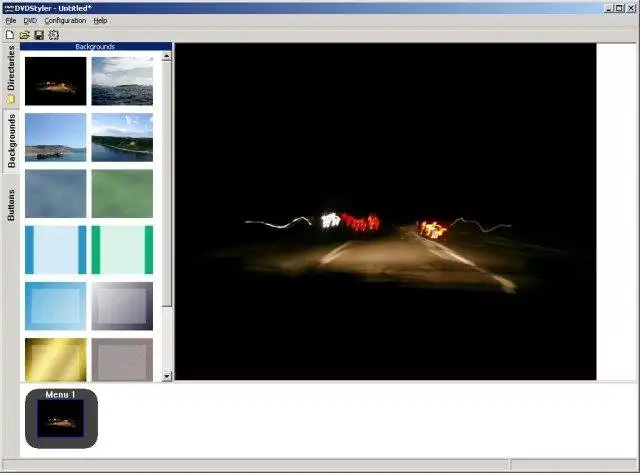Open the Help menu
The width and height of the screenshot is (640, 473).
pyautogui.click(x=100, y=20)
